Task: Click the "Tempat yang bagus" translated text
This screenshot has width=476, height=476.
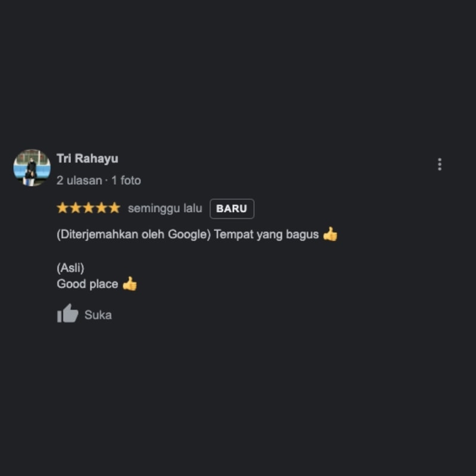Action: coord(266,234)
